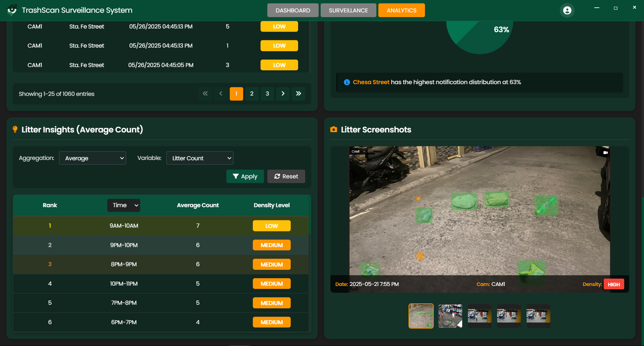The width and height of the screenshot is (644, 346).
Task: Click the Litter Screenshots camera icon
Action: 333,129
